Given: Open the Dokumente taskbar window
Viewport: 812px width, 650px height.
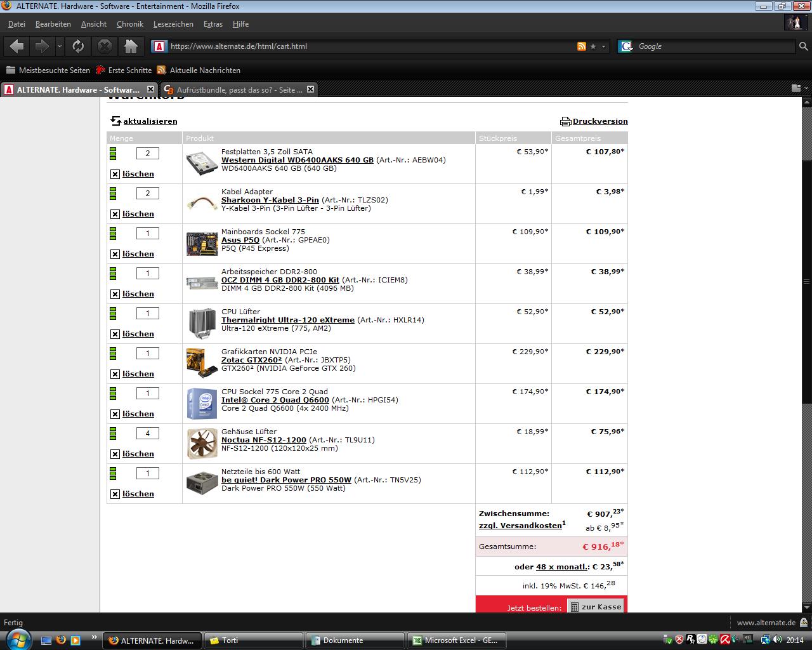Looking at the screenshot, I should click(355, 640).
